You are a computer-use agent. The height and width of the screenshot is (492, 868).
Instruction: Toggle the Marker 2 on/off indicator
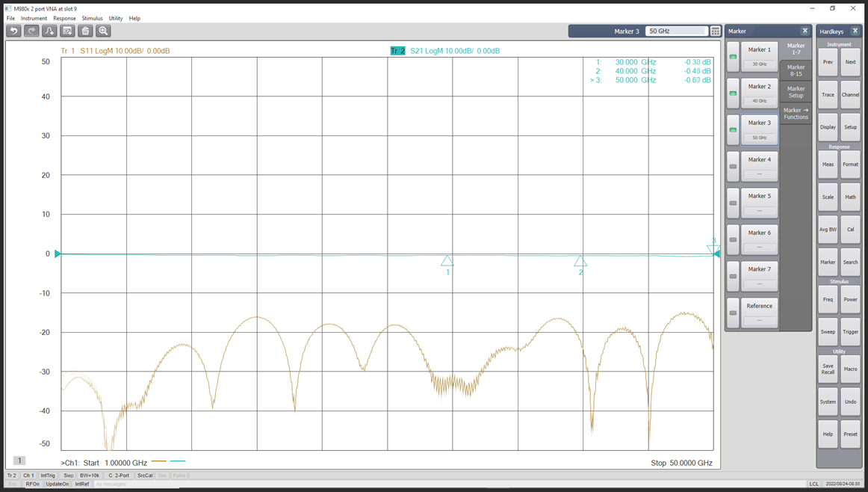733,93
